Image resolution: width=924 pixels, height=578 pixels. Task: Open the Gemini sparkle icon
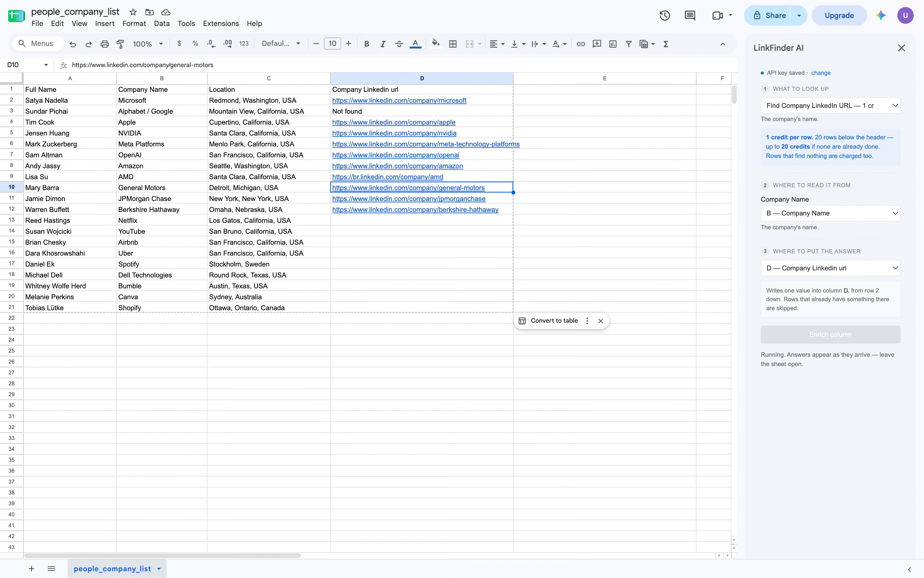coord(881,15)
